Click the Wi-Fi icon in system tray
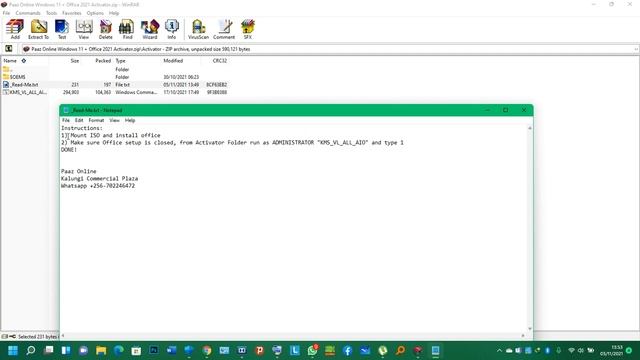The width and height of the screenshot is (640, 360). (x=571, y=350)
